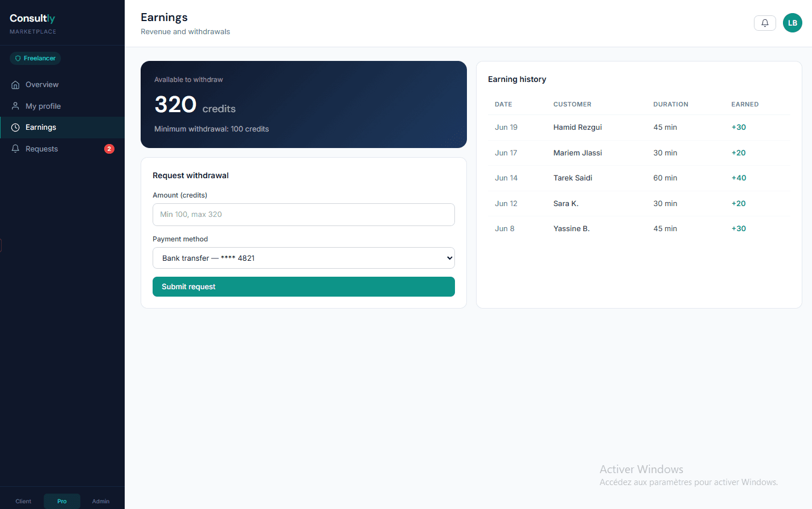This screenshot has width=812, height=509.
Task: Click the Overview home icon
Action: [15, 85]
